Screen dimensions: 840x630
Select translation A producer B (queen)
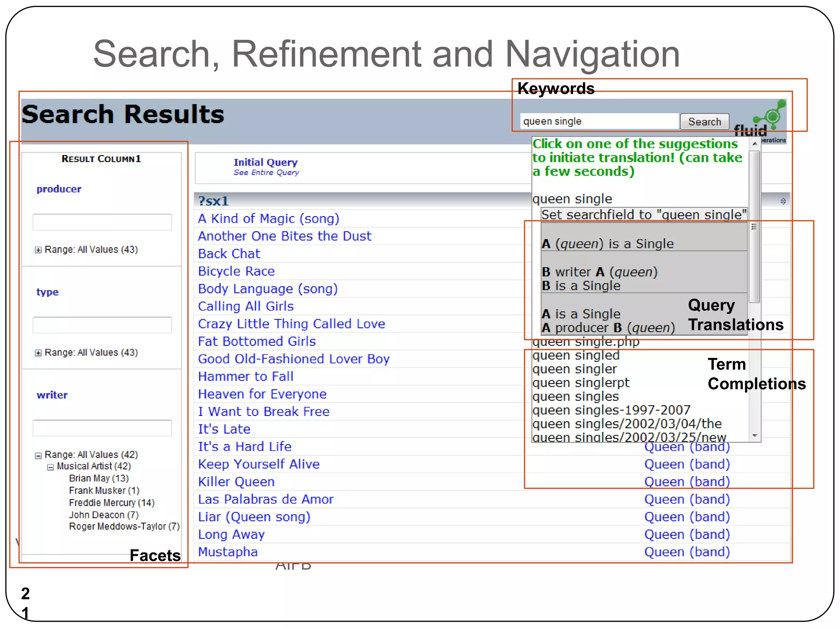[x=644, y=314]
